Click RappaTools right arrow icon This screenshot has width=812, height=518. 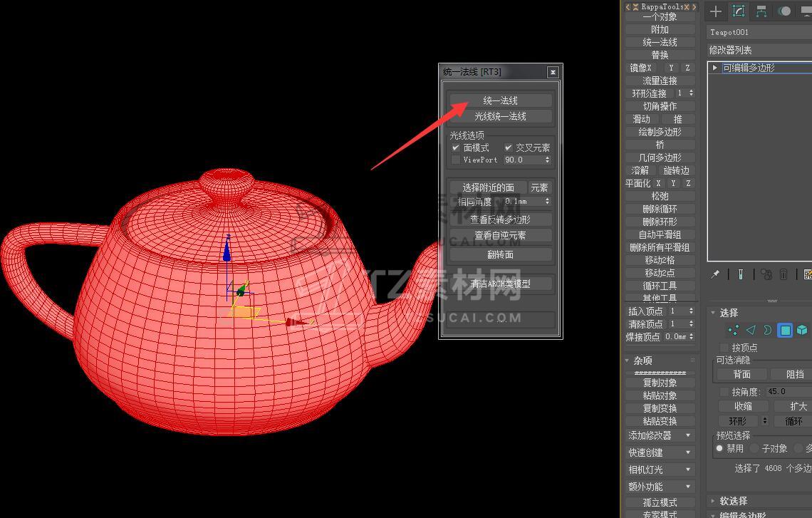694,6
